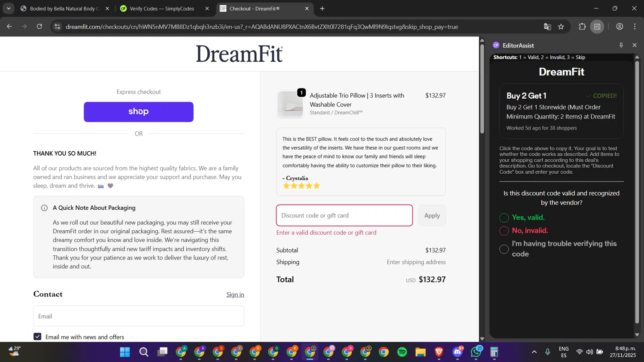Close the EditorAssist side panel
The height and width of the screenshot is (362, 644).
point(635,45)
